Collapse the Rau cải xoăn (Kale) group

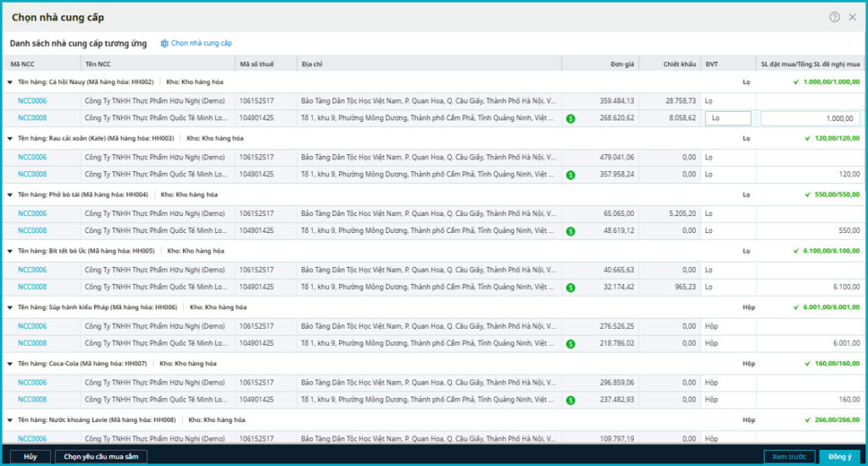click(10, 138)
